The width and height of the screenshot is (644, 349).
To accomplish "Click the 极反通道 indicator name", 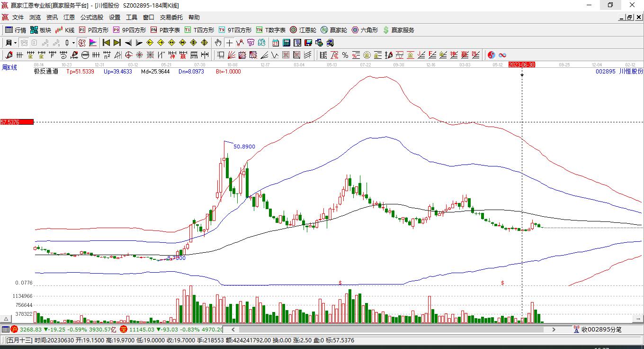I will [x=46, y=72].
